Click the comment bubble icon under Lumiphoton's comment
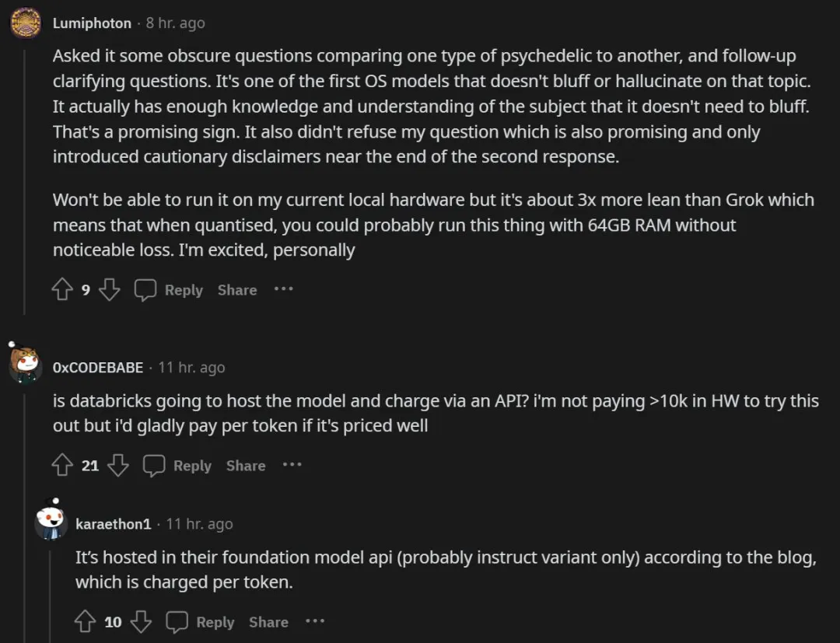 click(x=145, y=290)
